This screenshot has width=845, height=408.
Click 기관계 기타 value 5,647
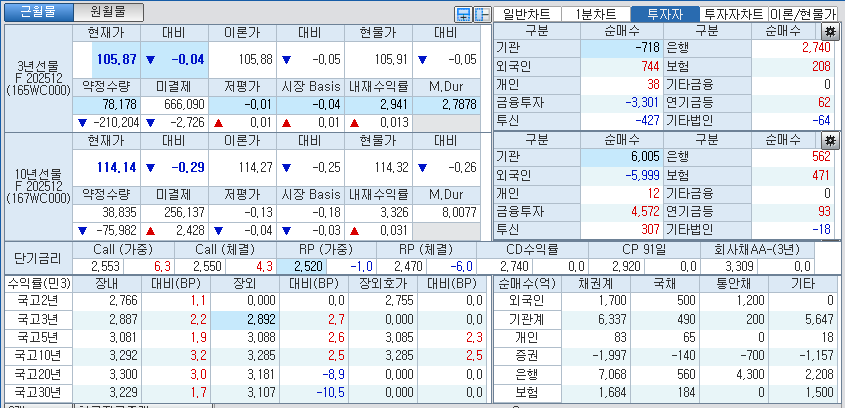(819, 320)
